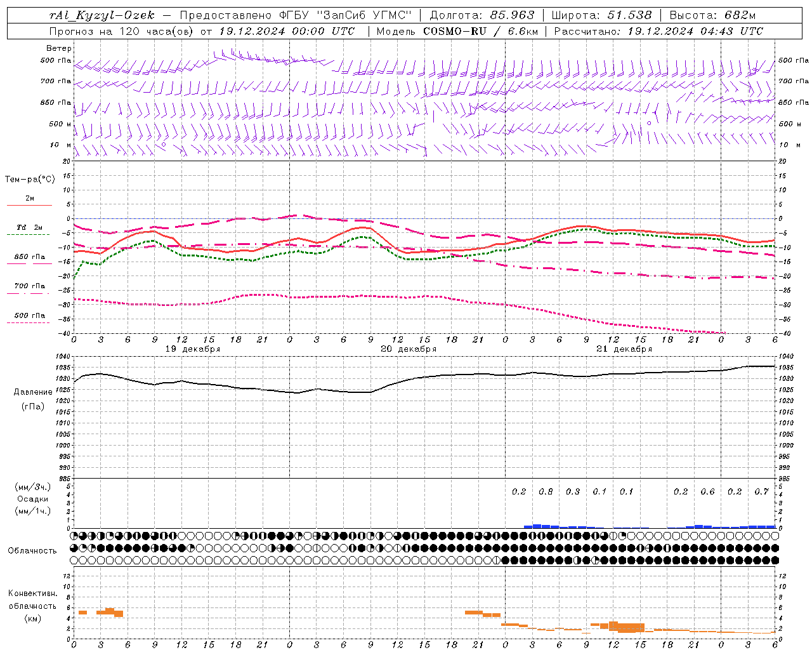Viewport: 812px width, 650px height.
Task: Click the Осадки precipitation label
Action: [x=33, y=499]
